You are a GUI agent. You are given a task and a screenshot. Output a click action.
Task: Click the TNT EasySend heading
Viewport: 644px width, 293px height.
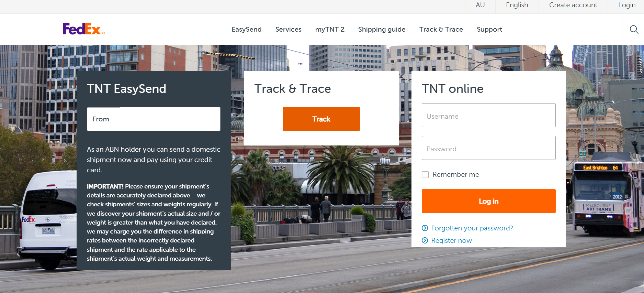126,89
